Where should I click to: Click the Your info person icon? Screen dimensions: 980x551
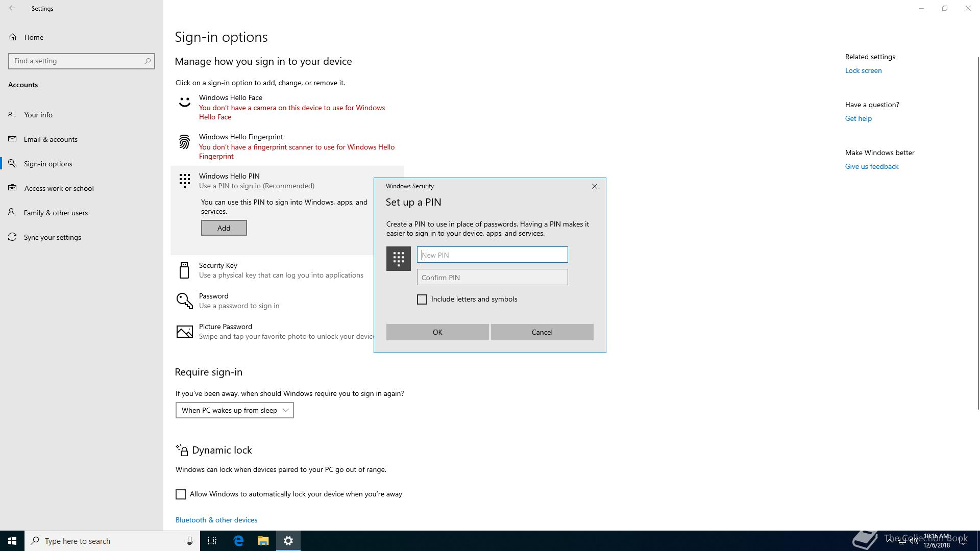(12, 114)
